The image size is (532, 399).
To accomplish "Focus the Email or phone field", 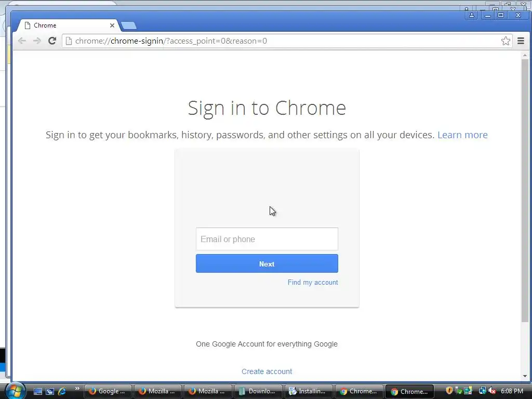I will pyautogui.click(x=267, y=239).
